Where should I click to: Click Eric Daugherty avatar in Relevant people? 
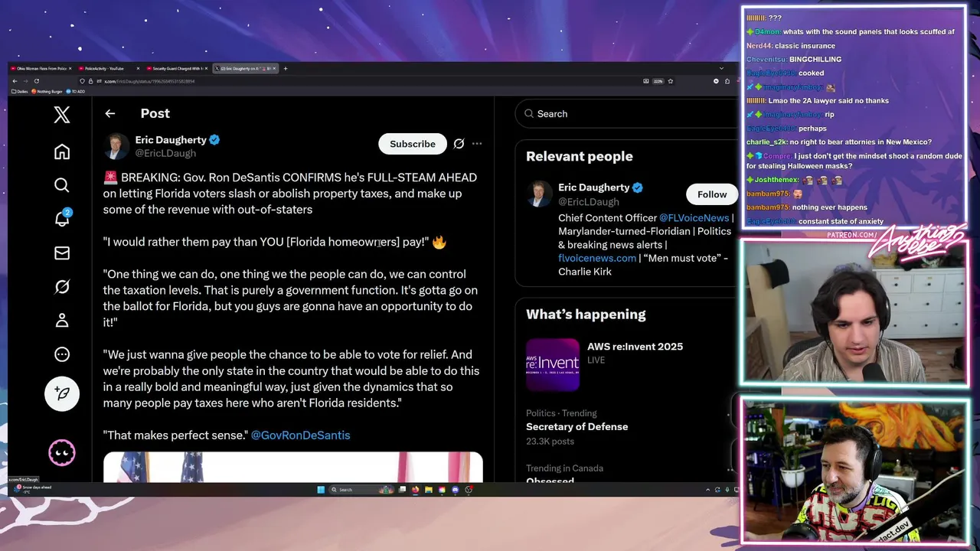tap(539, 194)
